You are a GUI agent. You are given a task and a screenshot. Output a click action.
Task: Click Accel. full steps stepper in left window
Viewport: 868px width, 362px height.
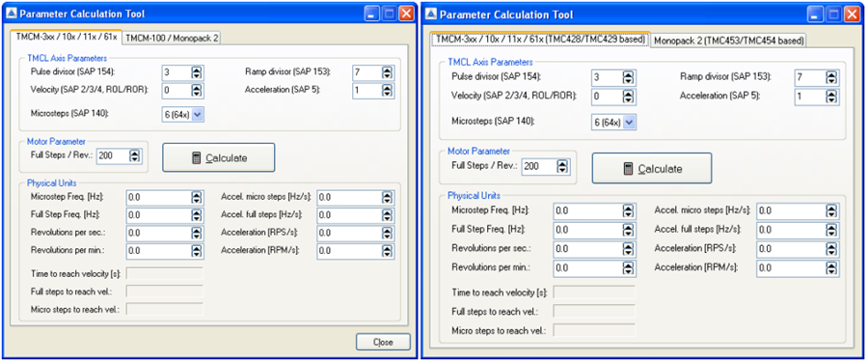[387, 215]
